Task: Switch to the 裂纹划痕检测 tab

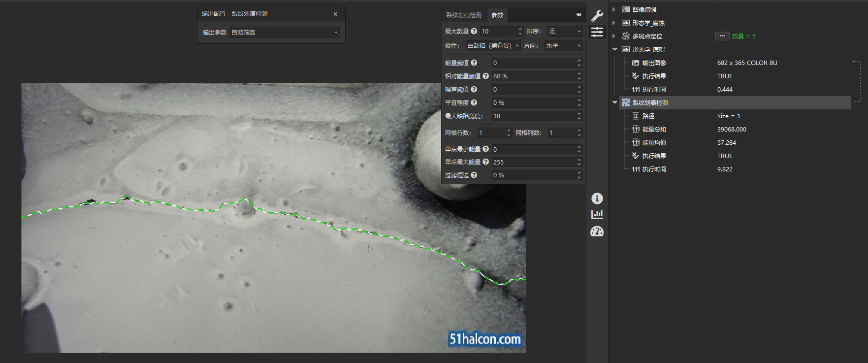Action: click(463, 15)
